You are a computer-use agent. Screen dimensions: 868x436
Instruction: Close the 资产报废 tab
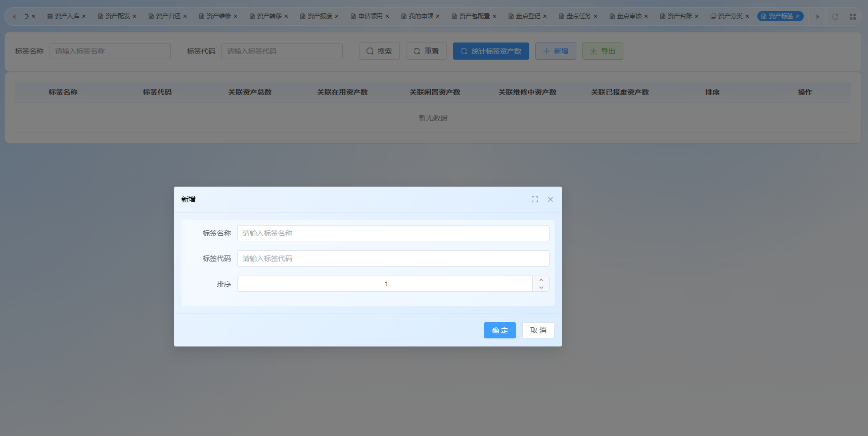pos(337,16)
